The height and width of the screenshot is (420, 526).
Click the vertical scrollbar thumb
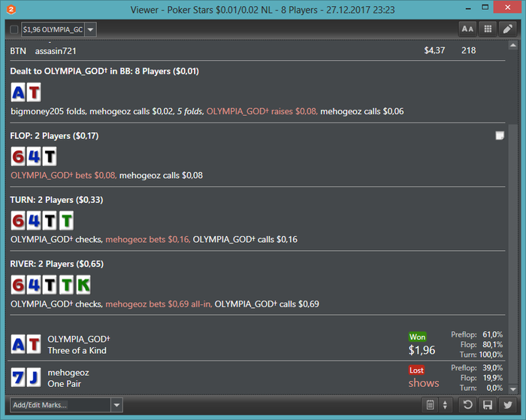click(x=513, y=254)
